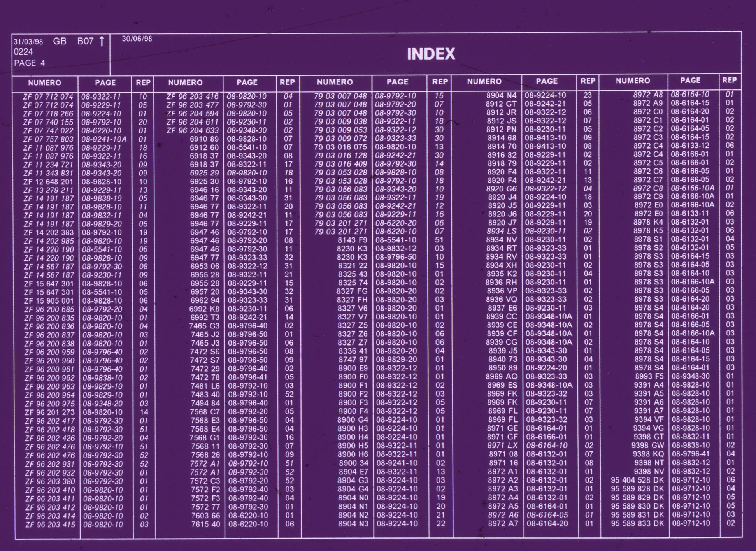Click number 8972 A8
Screen dimensions: 756x551
[648, 95]
